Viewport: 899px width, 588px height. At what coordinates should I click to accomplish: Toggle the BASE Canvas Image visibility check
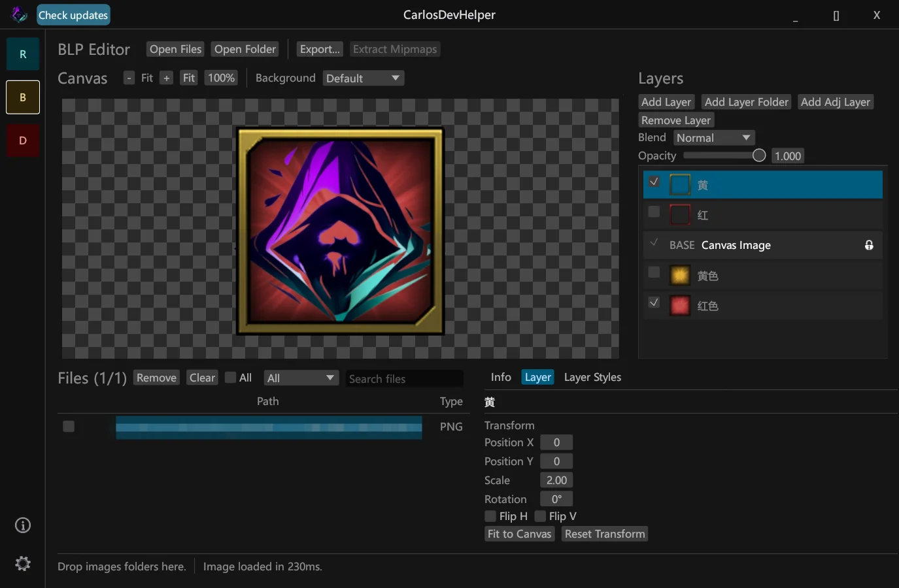pos(654,242)
